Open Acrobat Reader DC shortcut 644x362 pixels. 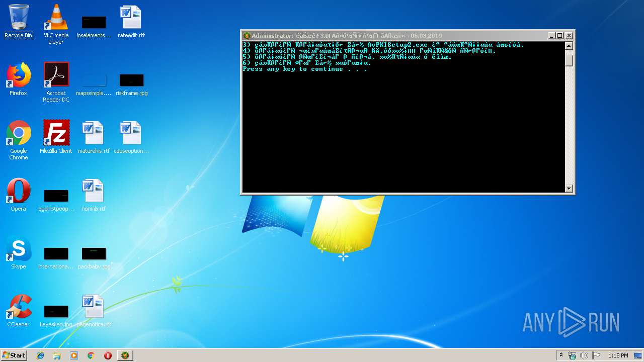click(56, 82)
